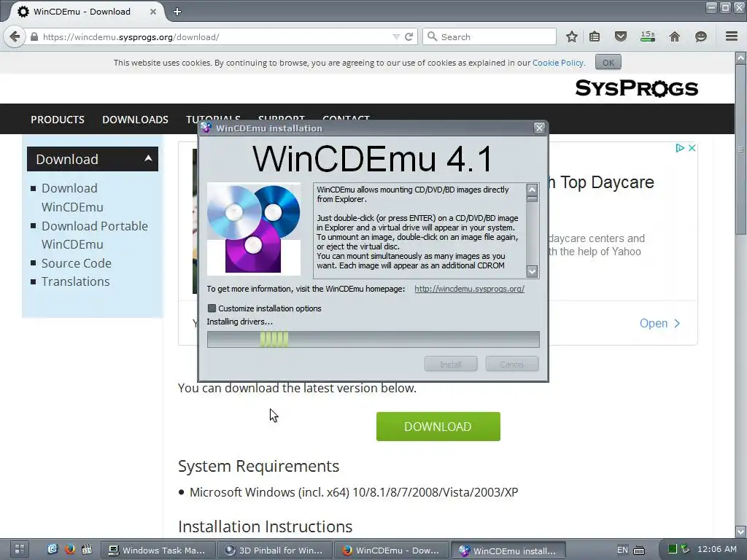Click the Install button in installer

click(x=451, y=365)
